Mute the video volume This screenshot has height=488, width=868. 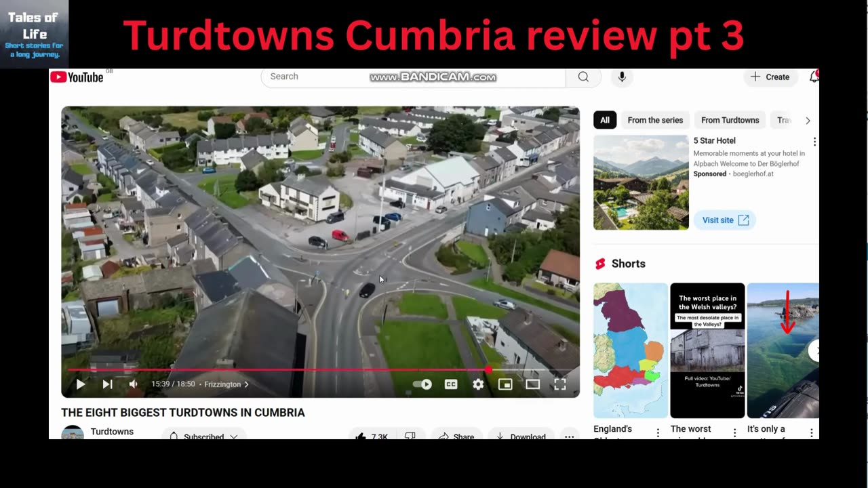pyautogui.click(x=133, y=384)
